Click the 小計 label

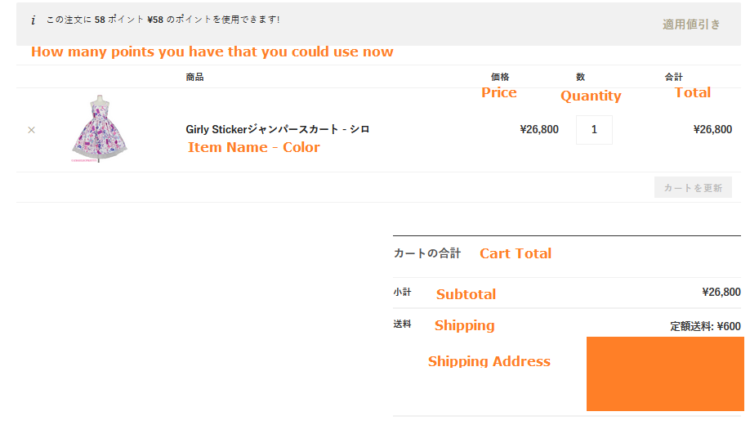pos(402,293)
